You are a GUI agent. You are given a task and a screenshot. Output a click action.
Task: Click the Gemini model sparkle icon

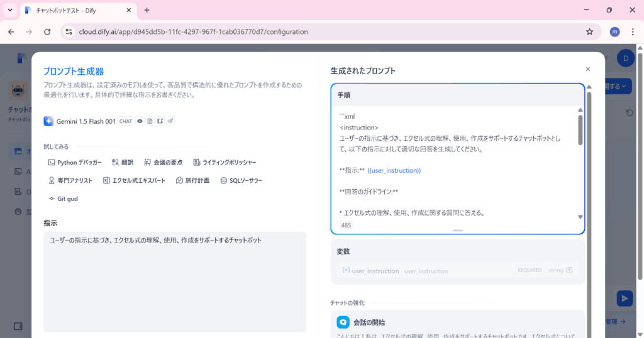pos(48,121)
